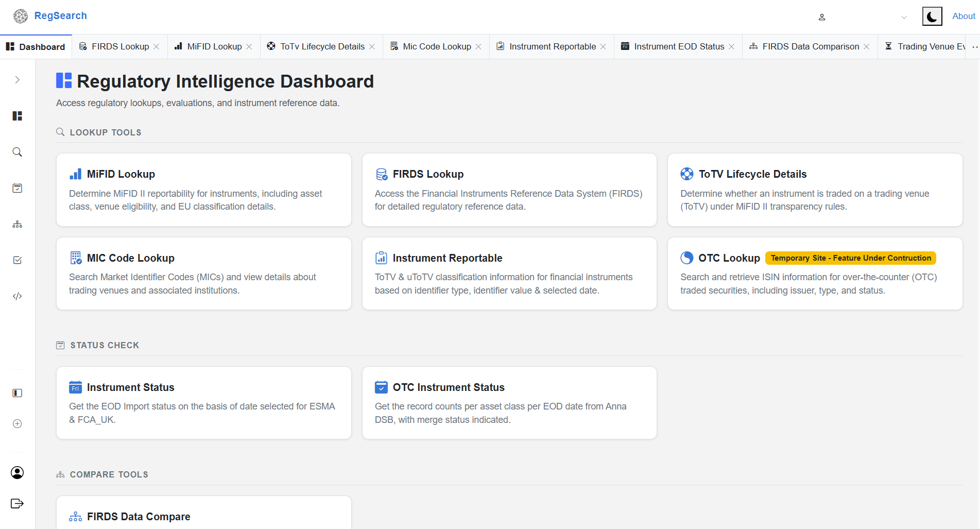Screen dimensions: 980x529
Task: Open the Instrument Status card
Action: (x=204, y=403)
